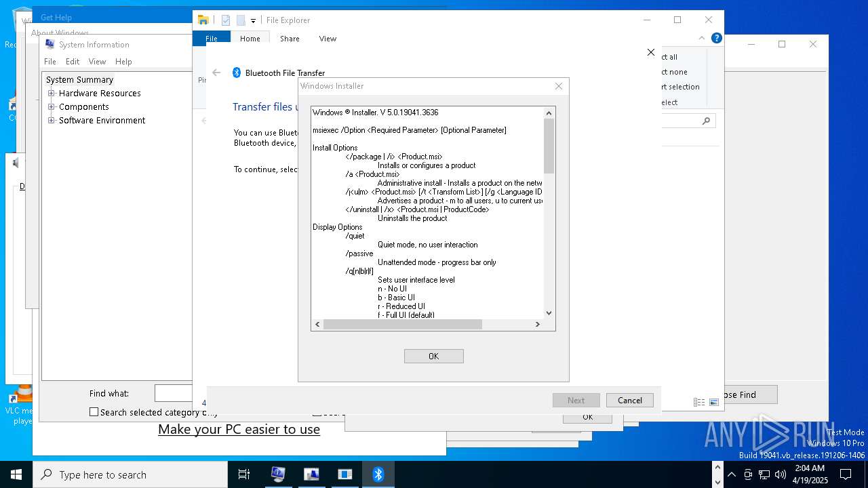Expand Hardware Resources in System Information

51,93
